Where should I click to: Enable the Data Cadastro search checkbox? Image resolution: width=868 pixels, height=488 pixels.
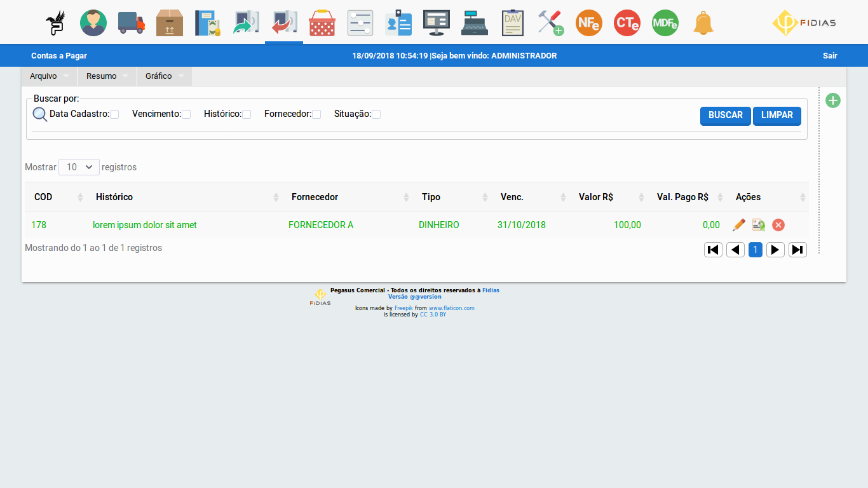coord(114,114)
